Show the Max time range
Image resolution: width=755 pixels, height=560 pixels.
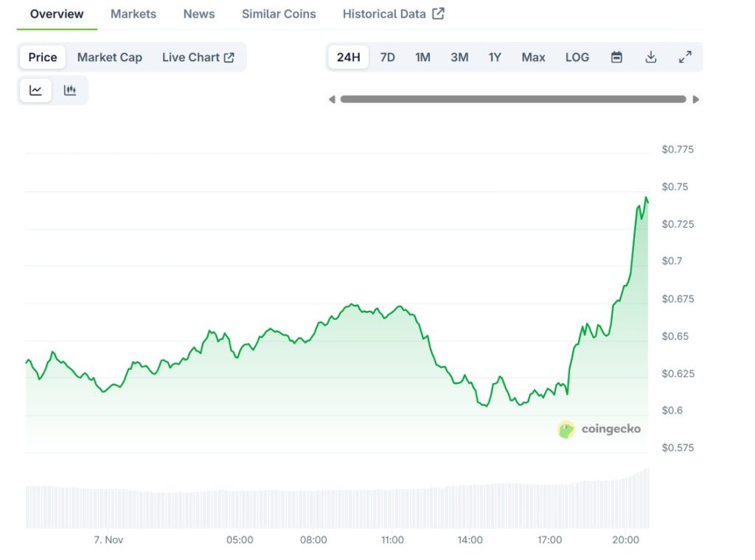pos(532,57)
